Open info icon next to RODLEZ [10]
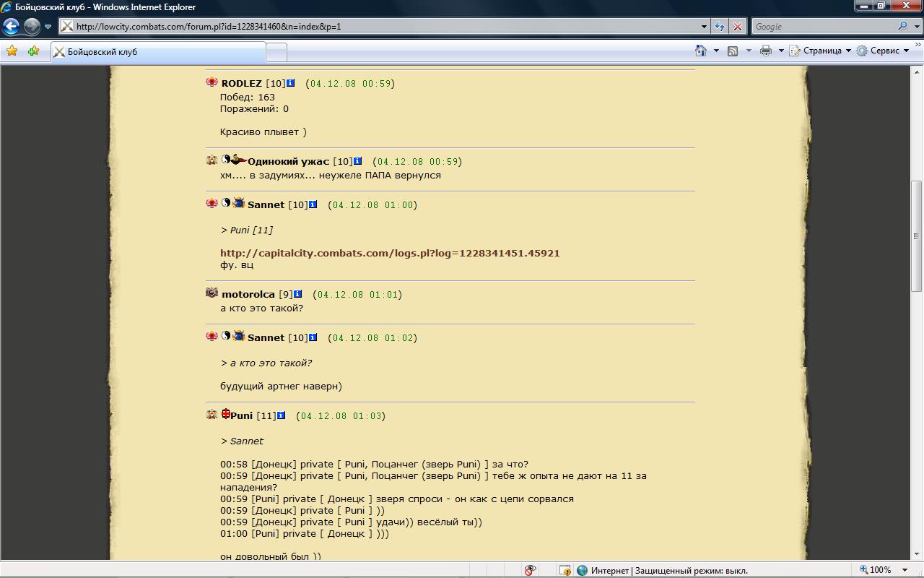Viewport: 924px width, 578px height. pyautogui.click(x=291, y=83)
